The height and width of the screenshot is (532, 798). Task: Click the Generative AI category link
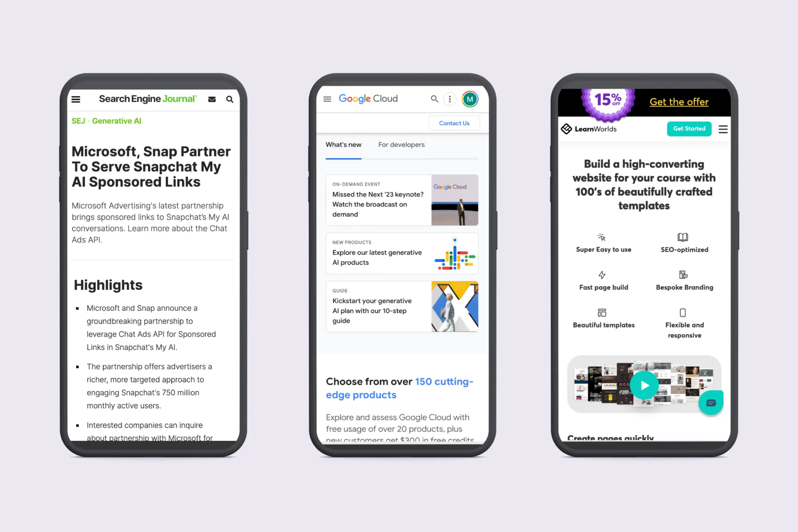click(x=116, y=120)
